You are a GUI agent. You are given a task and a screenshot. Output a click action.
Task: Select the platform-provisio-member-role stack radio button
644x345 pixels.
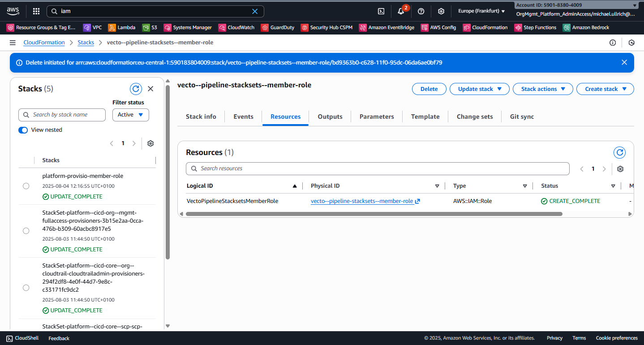click(26, 186)
